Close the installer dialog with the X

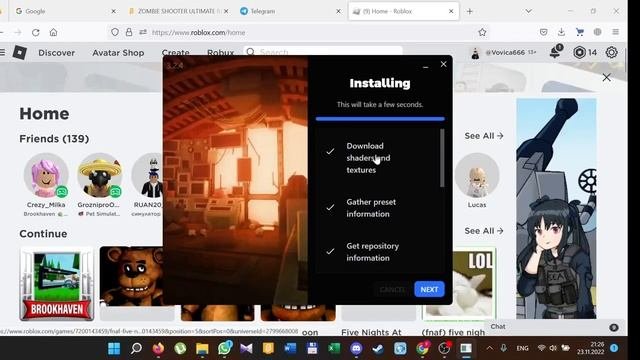point(444,64)
